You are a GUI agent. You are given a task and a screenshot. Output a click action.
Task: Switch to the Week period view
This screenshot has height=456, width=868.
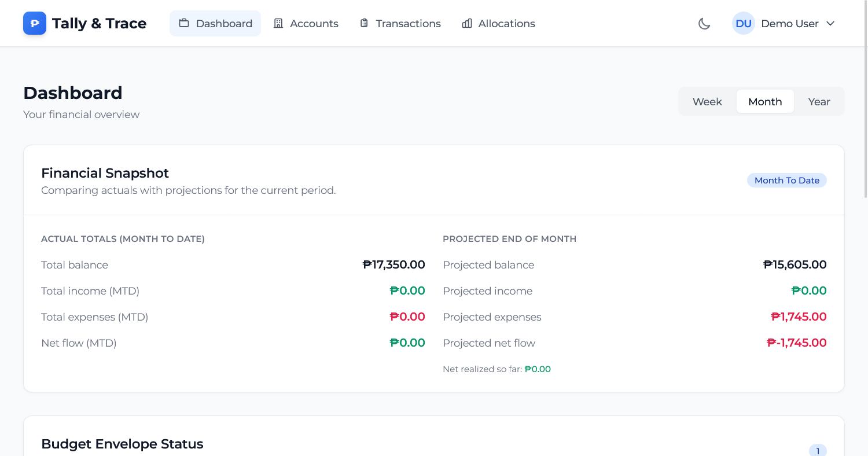click(707, 102)
